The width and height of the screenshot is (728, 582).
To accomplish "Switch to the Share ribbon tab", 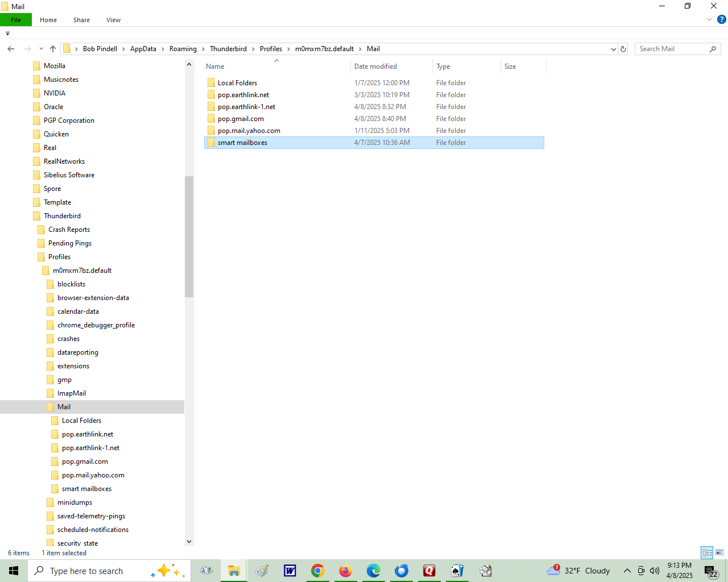I will [x=81, y=20].
